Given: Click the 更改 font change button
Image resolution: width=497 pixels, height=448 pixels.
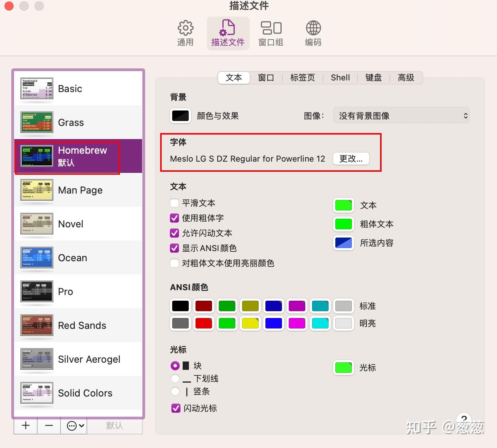Looking at the screenshot, I should [x=350, y=159].
